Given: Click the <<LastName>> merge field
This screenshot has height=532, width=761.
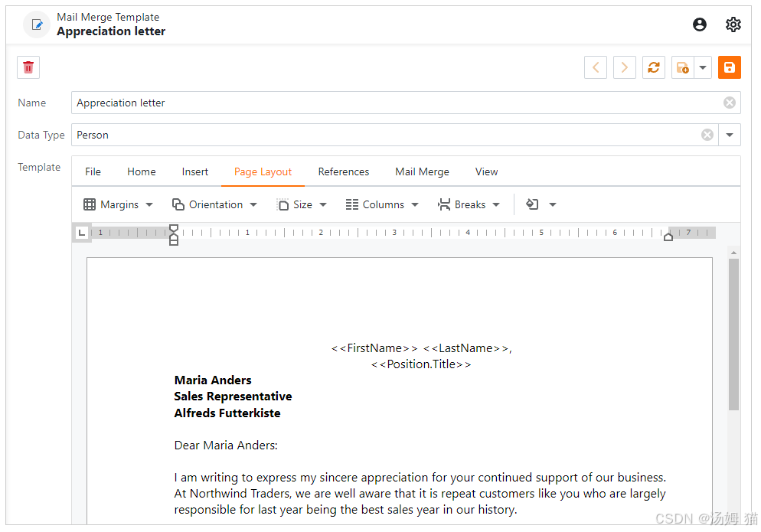Looking at the screenshot, I should pos(466,348).
